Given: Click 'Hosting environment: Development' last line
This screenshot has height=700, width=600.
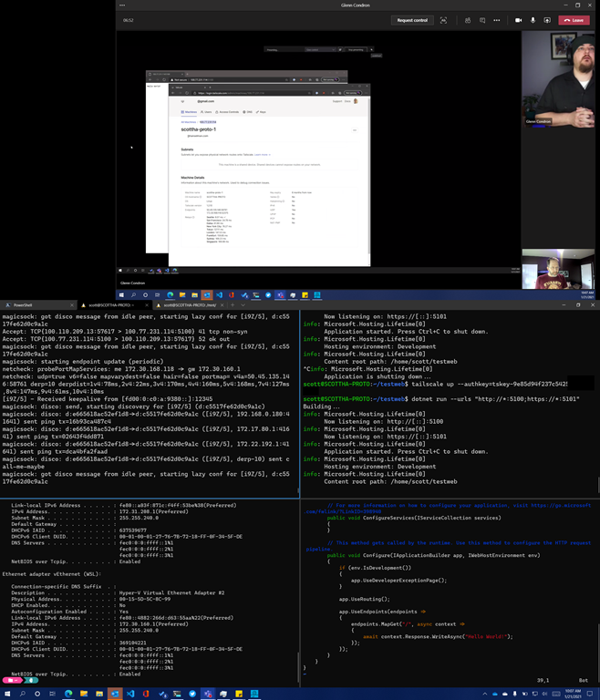Looking at the screenshot, I should click(379, 467).
